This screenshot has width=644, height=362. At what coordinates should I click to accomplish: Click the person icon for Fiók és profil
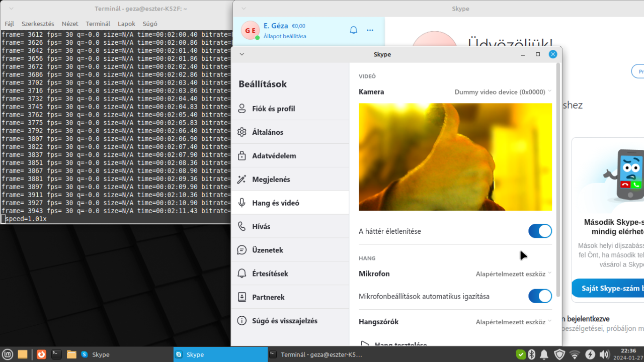[242, 109]
